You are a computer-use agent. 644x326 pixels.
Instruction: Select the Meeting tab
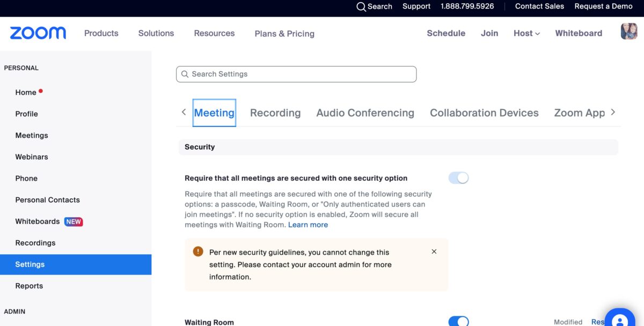click(x=214, y=113)
